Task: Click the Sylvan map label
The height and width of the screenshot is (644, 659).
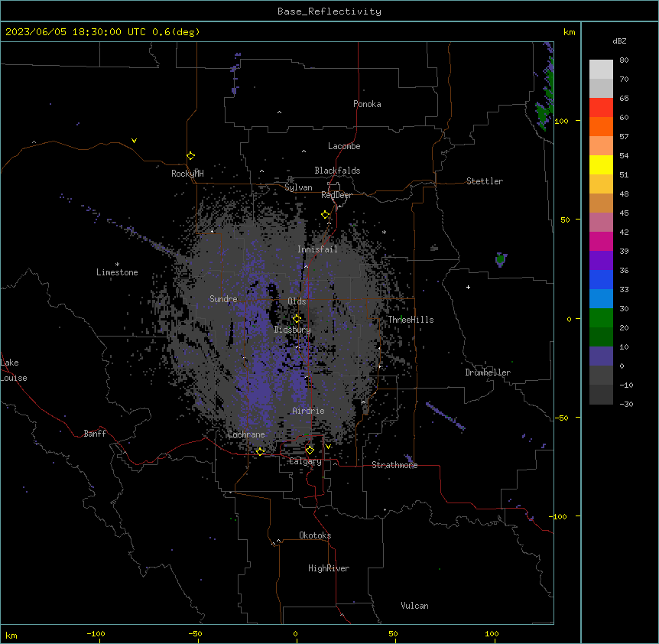Action: pos(298,187)
